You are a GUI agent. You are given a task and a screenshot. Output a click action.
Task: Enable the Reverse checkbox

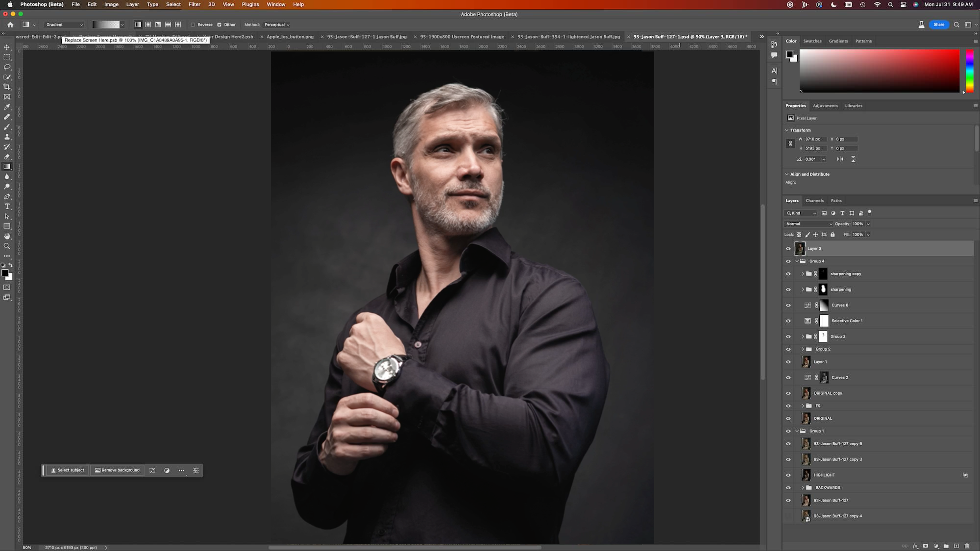193,24
